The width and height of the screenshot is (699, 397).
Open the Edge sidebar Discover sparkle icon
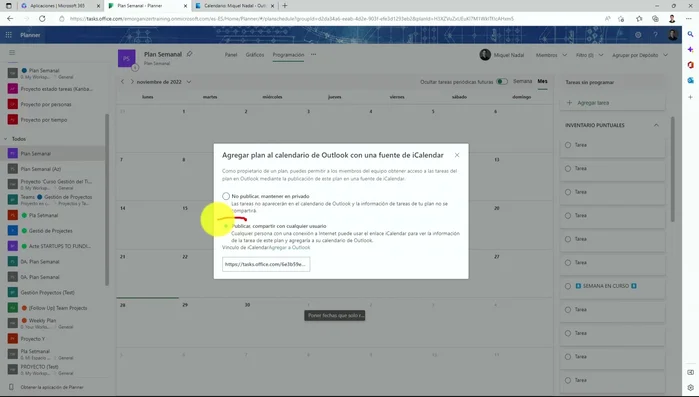(691, 49)
